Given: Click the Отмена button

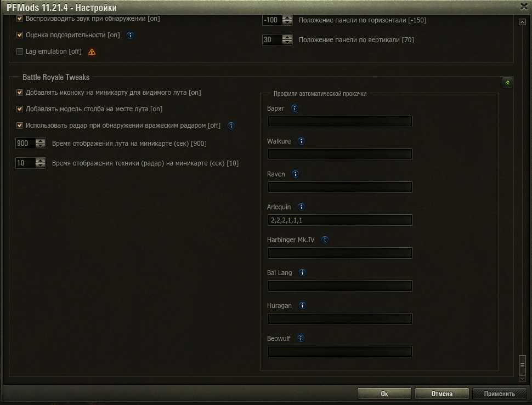Looking at the screenshot, I should 442,393.
